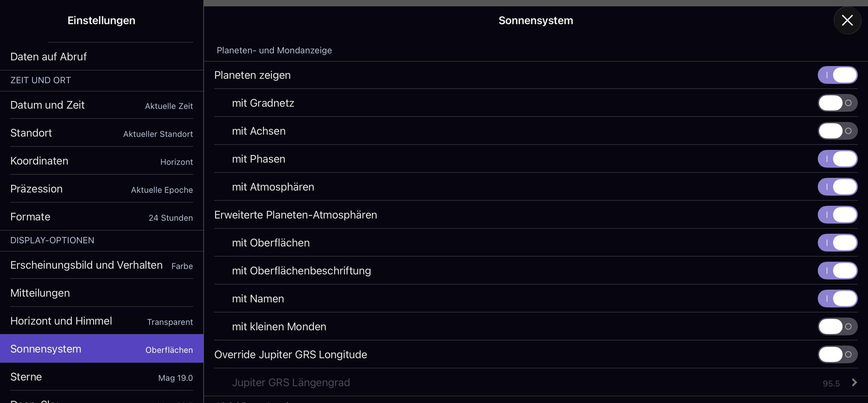The width and height of the screenshot is (868, 403).
Task: Open Horizont und Himmel settings
Action: (102, 321)
